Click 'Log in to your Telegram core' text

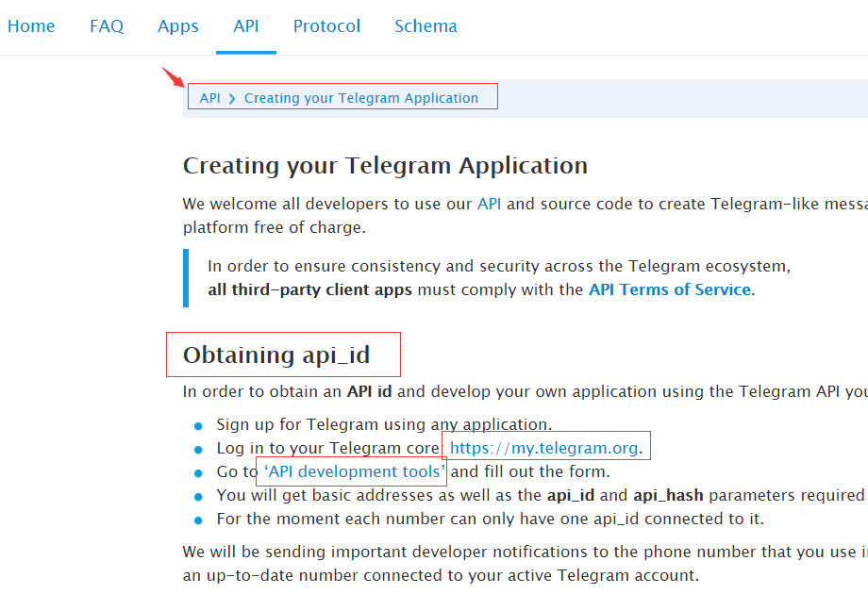[327, 448]
